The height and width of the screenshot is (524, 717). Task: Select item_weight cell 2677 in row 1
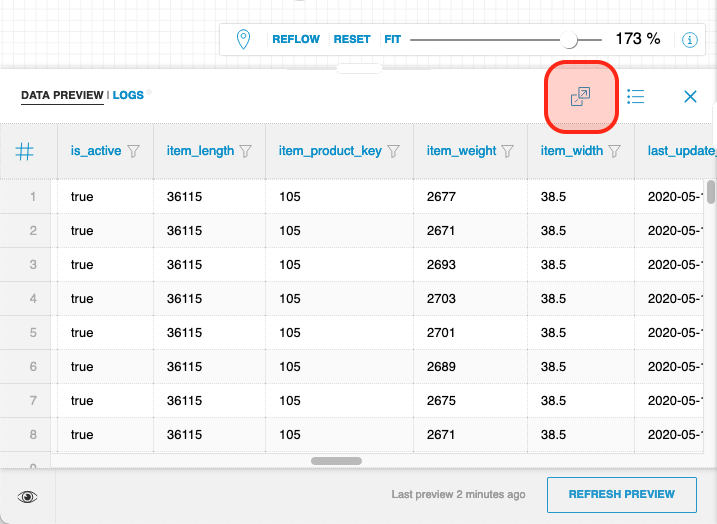coord(441,197)
